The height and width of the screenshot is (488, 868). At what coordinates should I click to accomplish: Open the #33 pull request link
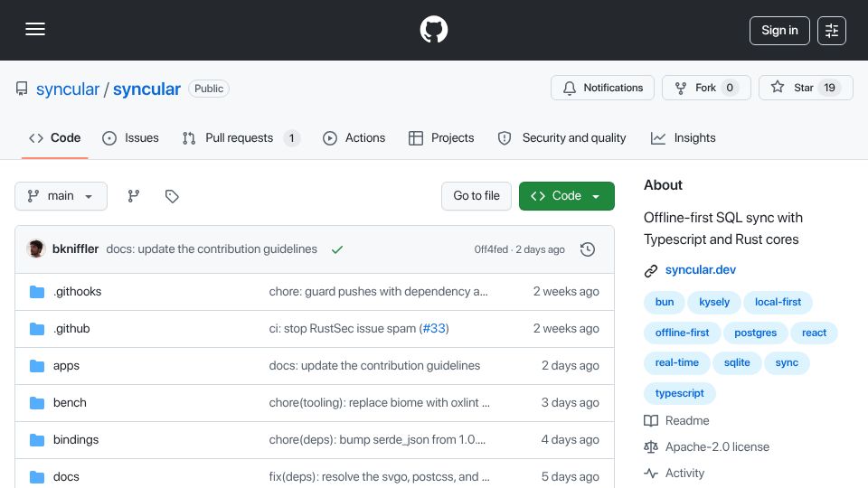pyautogui.click(x=434, y=329)
